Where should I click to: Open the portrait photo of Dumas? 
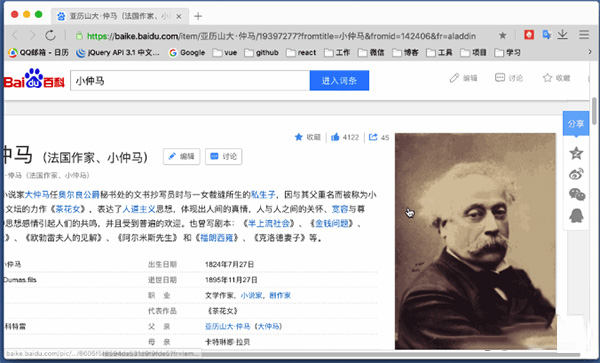(475, 241)
